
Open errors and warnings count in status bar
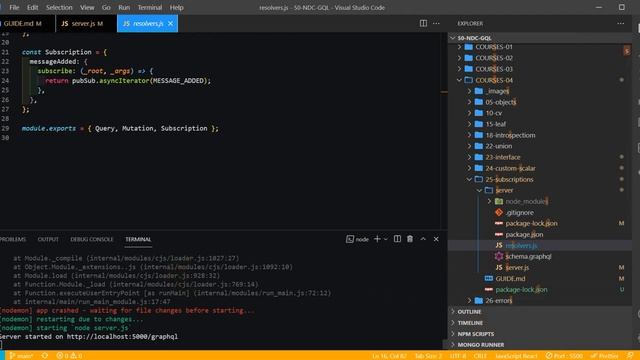(x=69, y=356)
